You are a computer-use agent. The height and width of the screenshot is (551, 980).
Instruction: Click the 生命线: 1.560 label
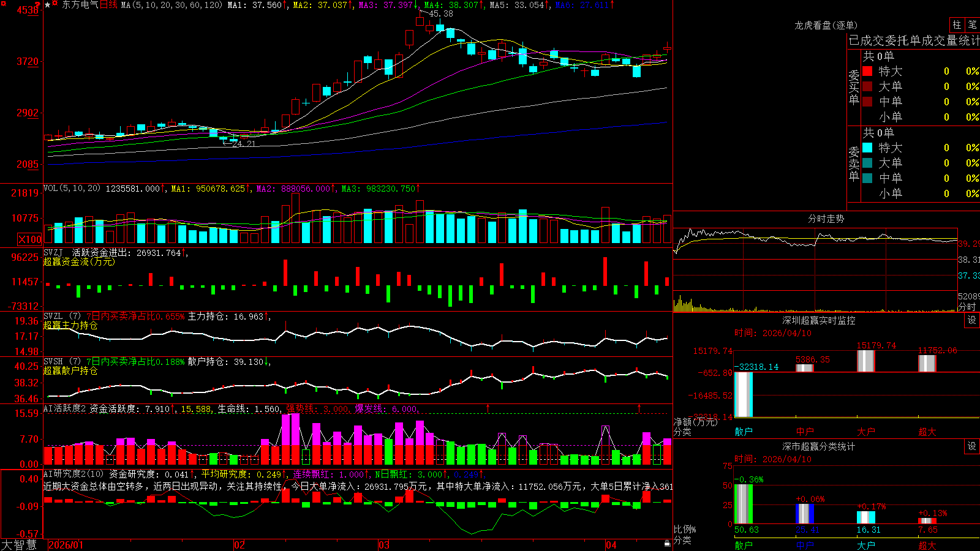249,409
